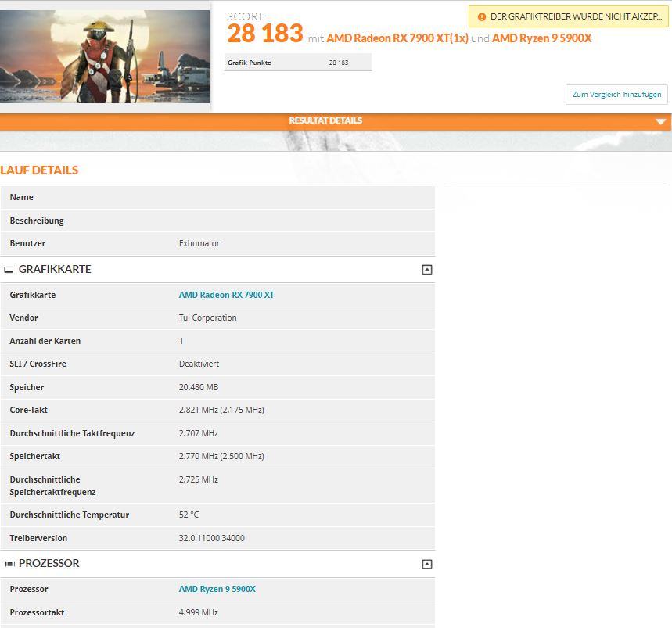Viewport: 672px width, 628px height.
Task: Click the Benutzer row label
Action: [27, 243]
